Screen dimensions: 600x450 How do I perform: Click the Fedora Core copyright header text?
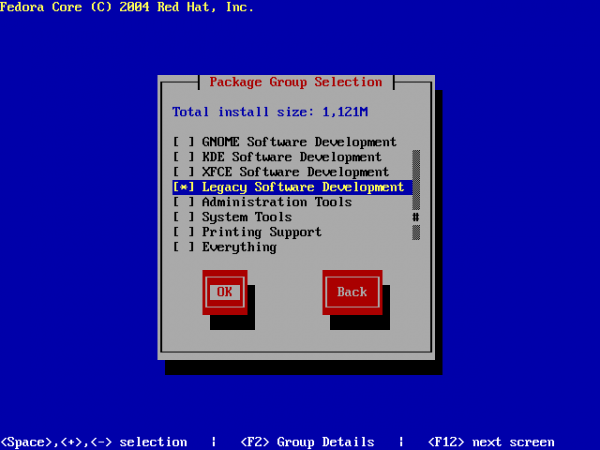[127, 7]
